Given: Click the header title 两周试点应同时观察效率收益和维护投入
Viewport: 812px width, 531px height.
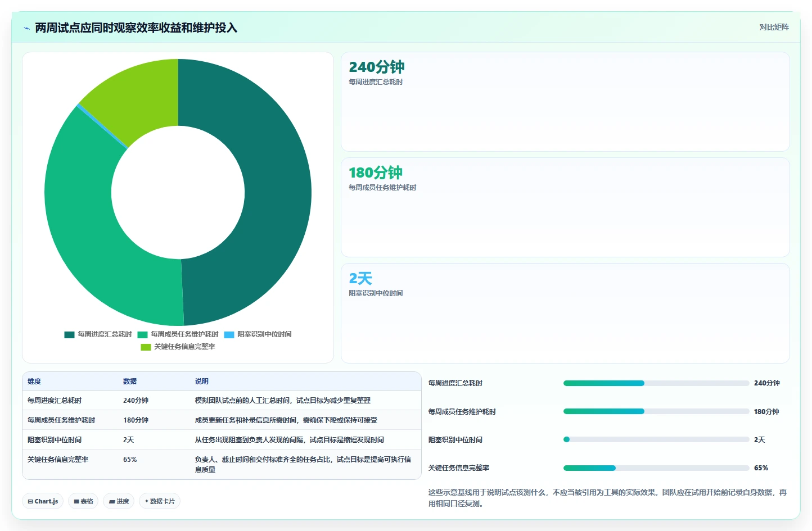Looking at the screenshot, I should point(136,28).
